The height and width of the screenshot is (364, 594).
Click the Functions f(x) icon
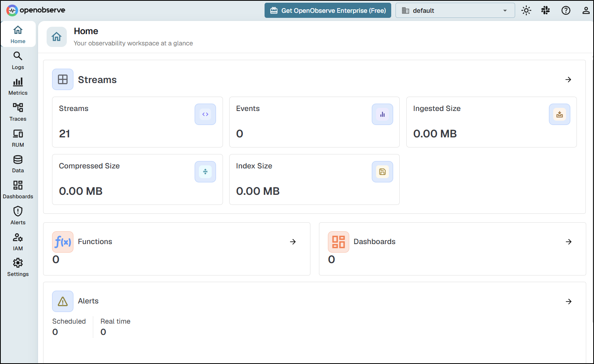(63, 242)
